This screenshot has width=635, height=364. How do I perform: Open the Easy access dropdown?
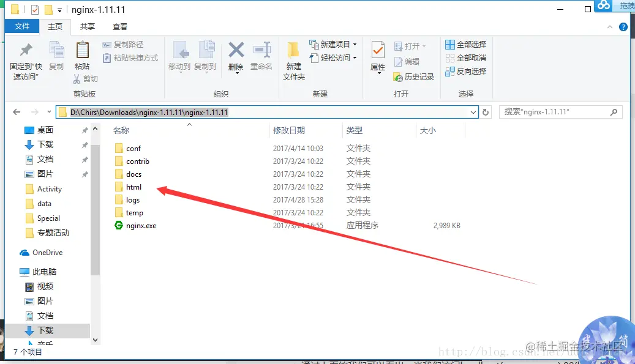pyautogui.click(x=333, y=58)
